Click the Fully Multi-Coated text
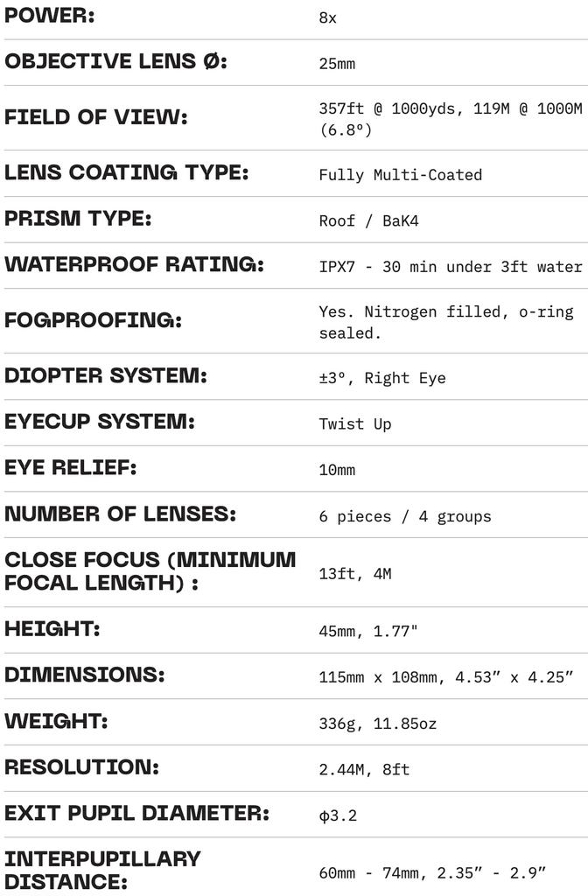588x896 pixels. (401, 175)
